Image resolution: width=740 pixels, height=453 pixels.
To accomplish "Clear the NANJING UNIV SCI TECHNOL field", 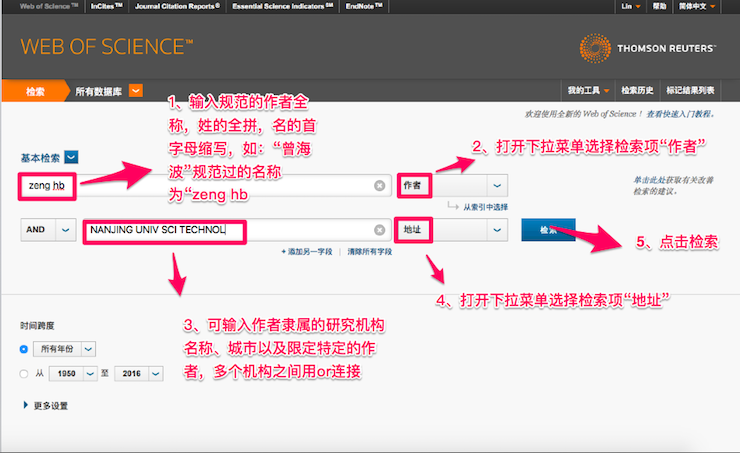I will 379,230.
